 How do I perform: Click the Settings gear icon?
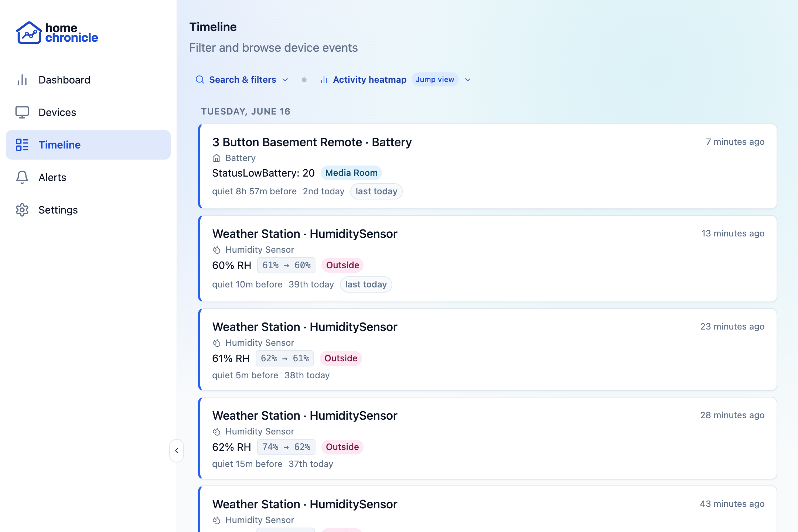click(22, 210)
